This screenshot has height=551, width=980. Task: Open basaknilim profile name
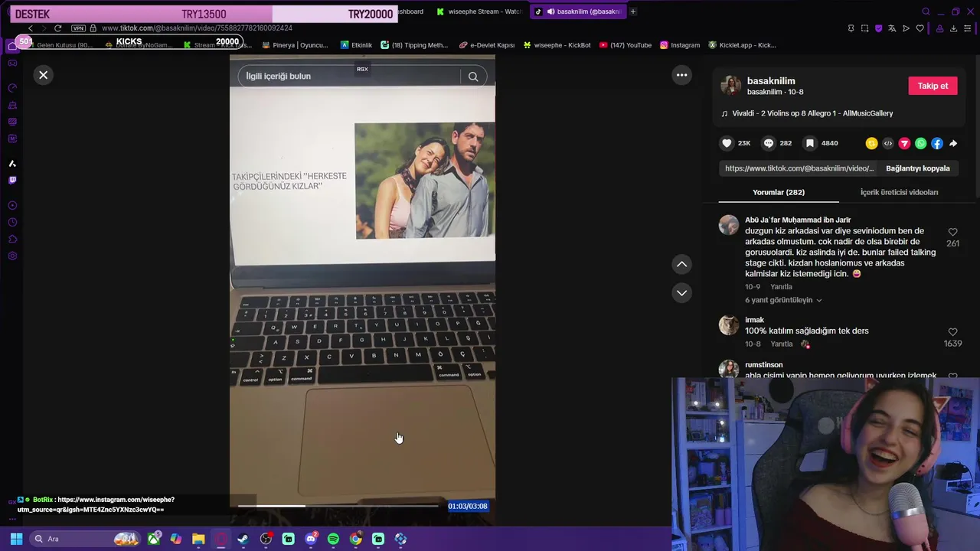point(771,81)
